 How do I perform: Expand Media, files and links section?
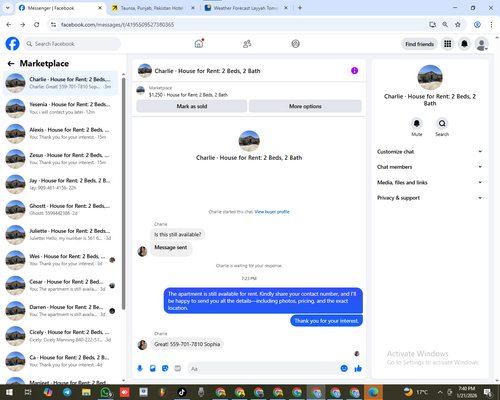click(x=430, y=182)
